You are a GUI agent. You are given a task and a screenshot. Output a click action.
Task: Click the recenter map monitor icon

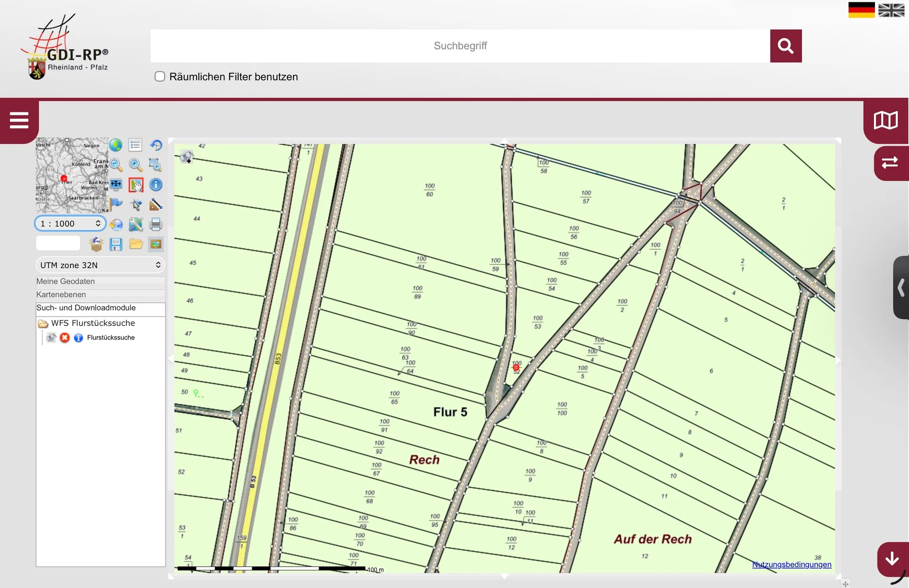[x=116, y=184]
